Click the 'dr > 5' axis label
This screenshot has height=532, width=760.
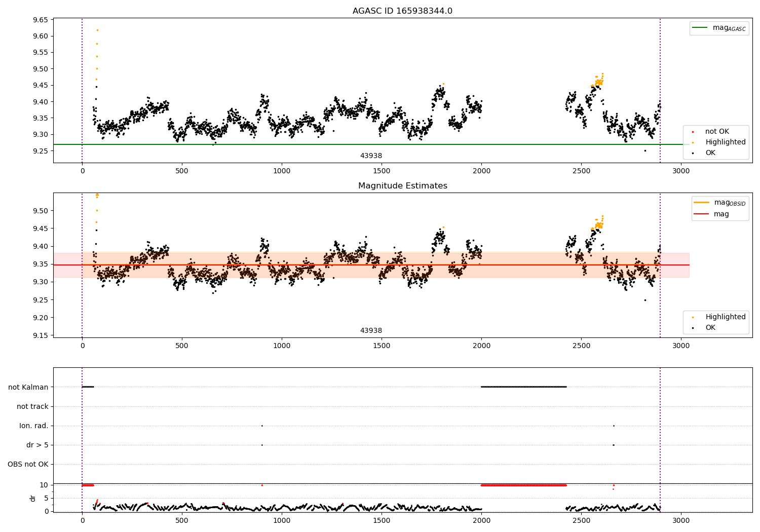coord(37,445)
